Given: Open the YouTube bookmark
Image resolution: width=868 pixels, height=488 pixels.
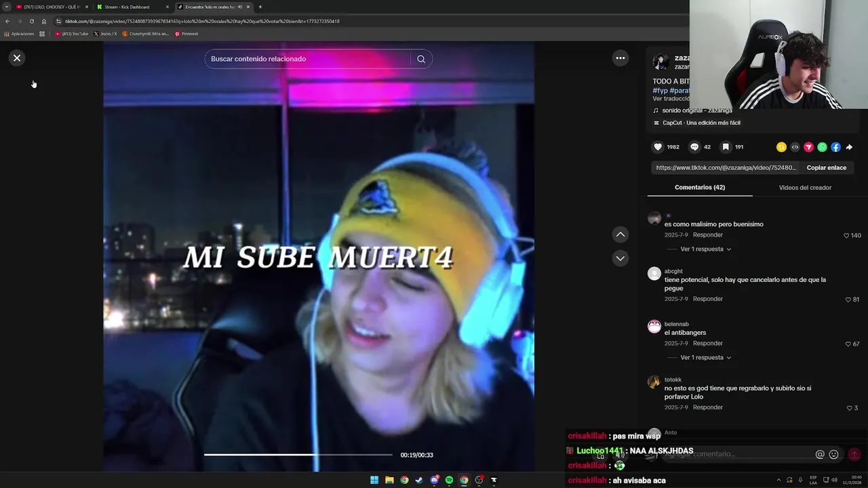Looking at the screenshot, I should [72, 33].
